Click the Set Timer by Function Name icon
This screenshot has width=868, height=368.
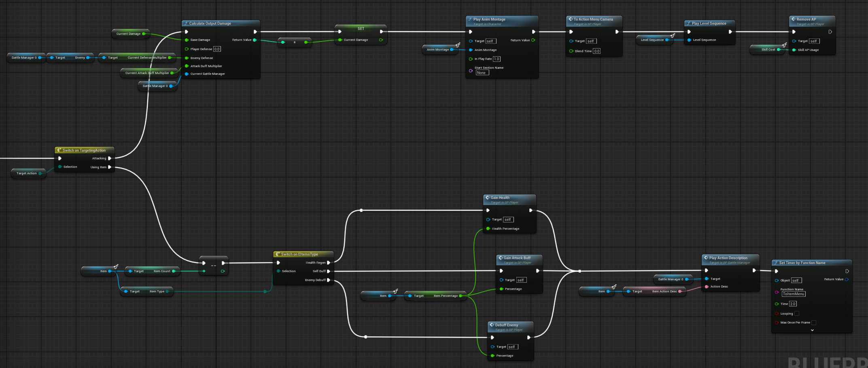[776, 263]
